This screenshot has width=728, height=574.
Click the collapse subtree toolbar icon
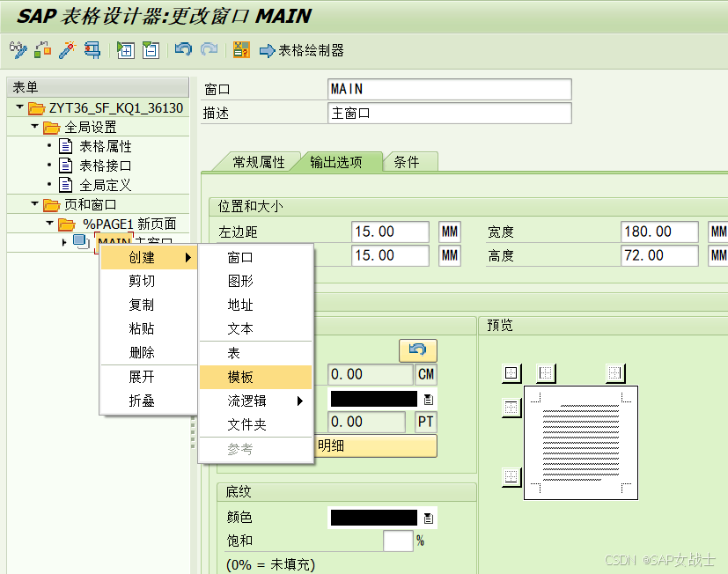[151, 49]
